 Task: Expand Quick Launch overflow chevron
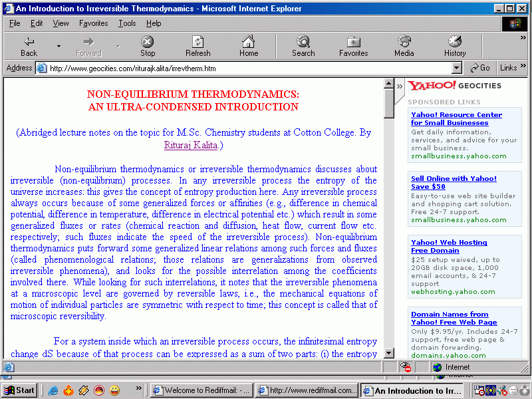(138, 388)
